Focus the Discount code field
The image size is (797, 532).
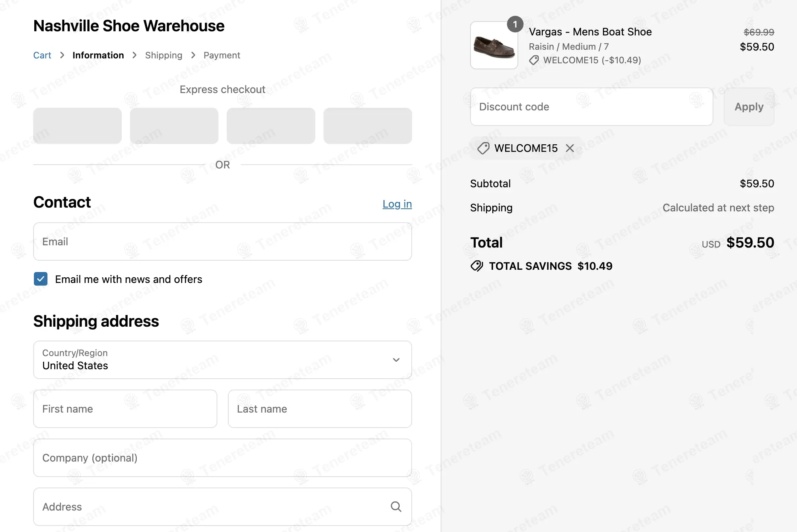pyautogui.click(x=591, y=107)
